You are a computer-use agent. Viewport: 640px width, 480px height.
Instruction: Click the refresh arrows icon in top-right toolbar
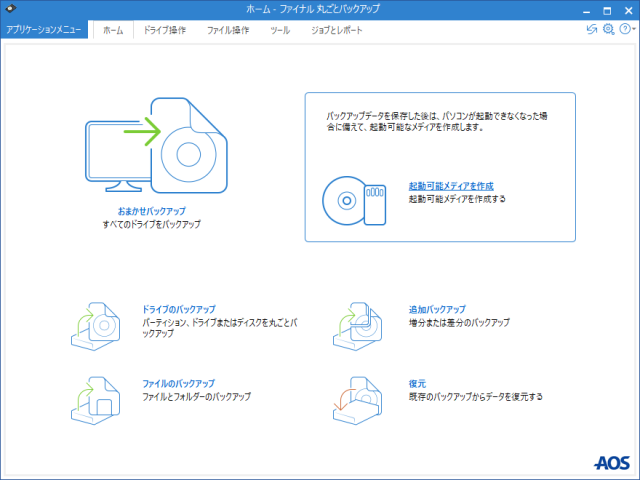click(x=592, y=29)
